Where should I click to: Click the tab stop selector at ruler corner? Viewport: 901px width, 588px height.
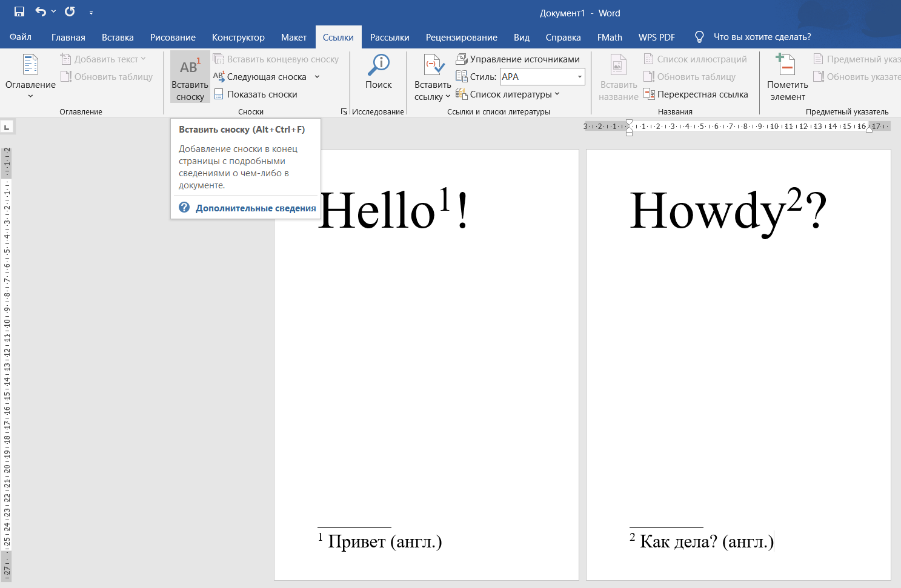(6, 127)
